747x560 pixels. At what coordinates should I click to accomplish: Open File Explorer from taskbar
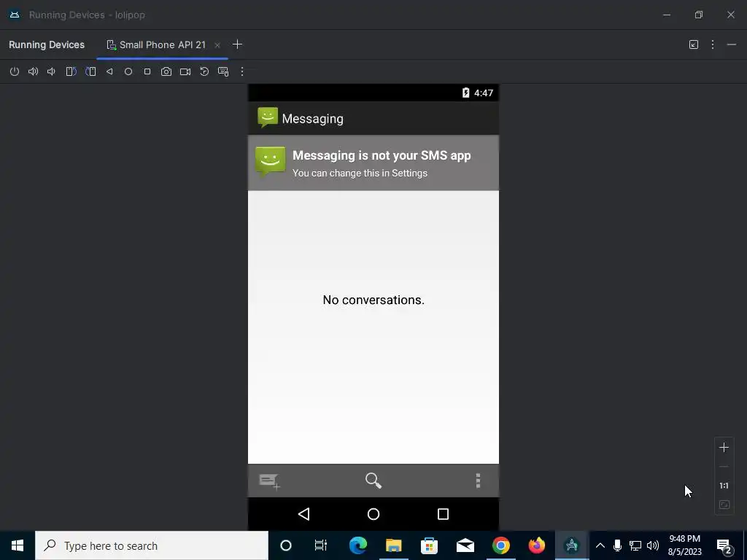tap(393, 545)
